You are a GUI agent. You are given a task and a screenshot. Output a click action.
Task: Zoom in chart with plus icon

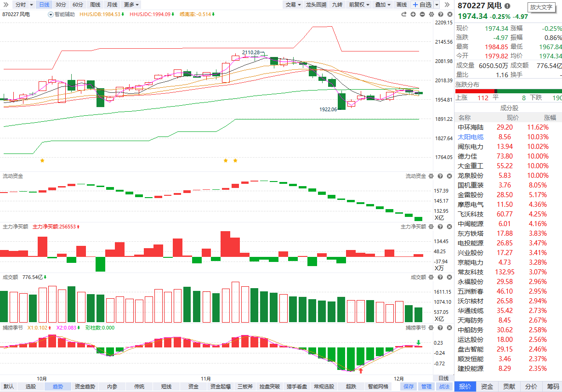coord(413,14)
